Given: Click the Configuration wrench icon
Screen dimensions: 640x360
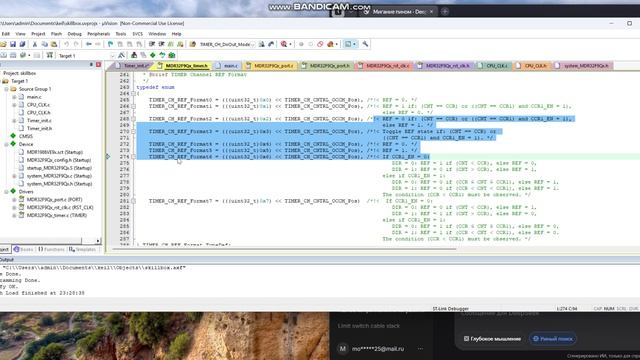Looking at the screenshot, I should (x=365, y=44).
